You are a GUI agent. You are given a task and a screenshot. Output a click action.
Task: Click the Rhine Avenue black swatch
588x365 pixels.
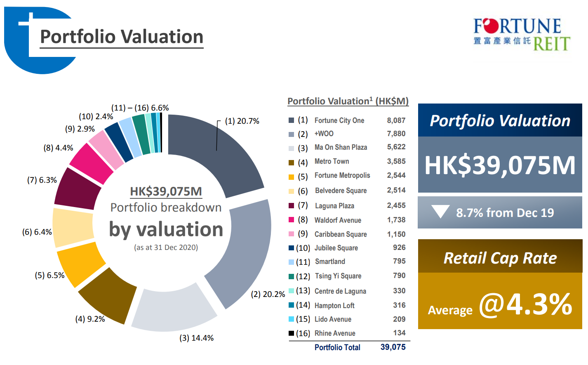[x=291, y=333]
